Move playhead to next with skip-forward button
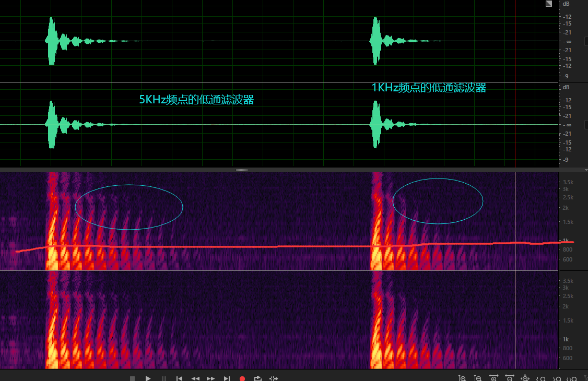The image size is (588, 381). coord(227,379)
